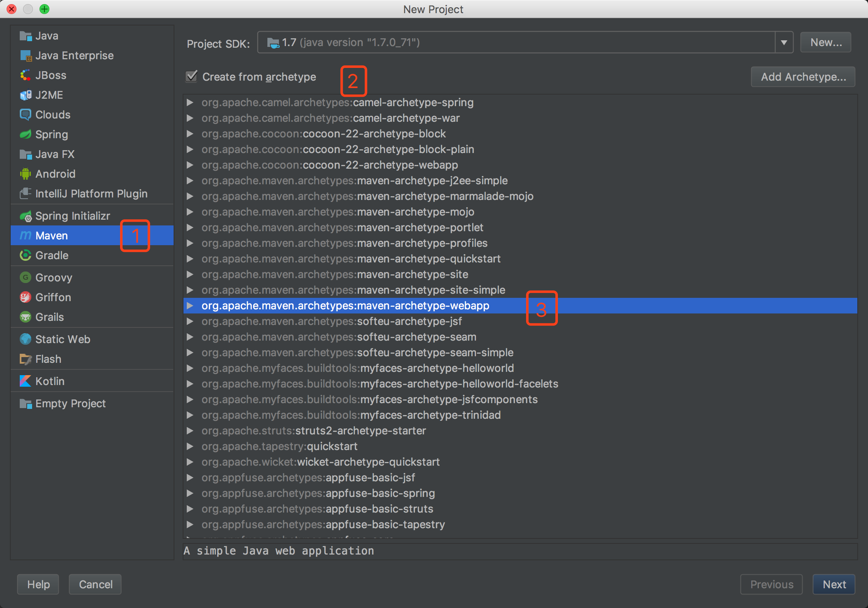The height and width of the screenshot is (608, 868).
Task: Select org.apache.tapestry:quickstart archetype
Action: tap(279, 446)
